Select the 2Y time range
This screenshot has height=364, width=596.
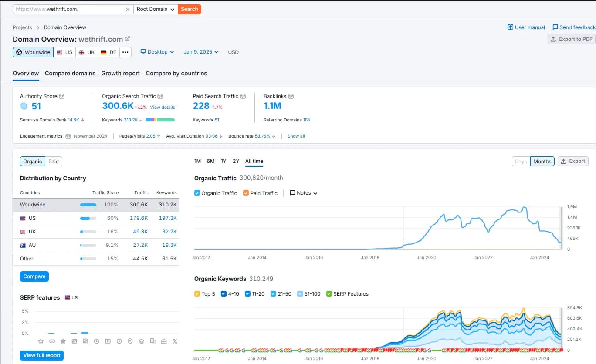pos(236,161)
